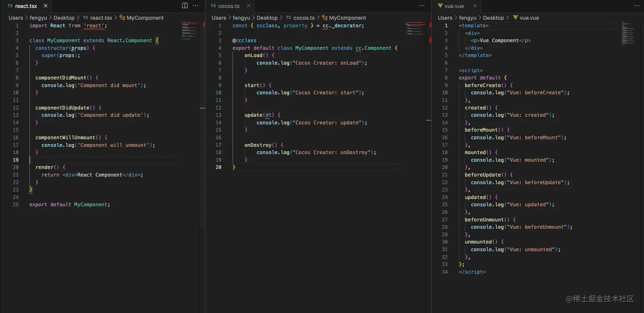Open Users breadcrumb in react.tsx editor
This screenshot has width=644, height=313.
16,18
